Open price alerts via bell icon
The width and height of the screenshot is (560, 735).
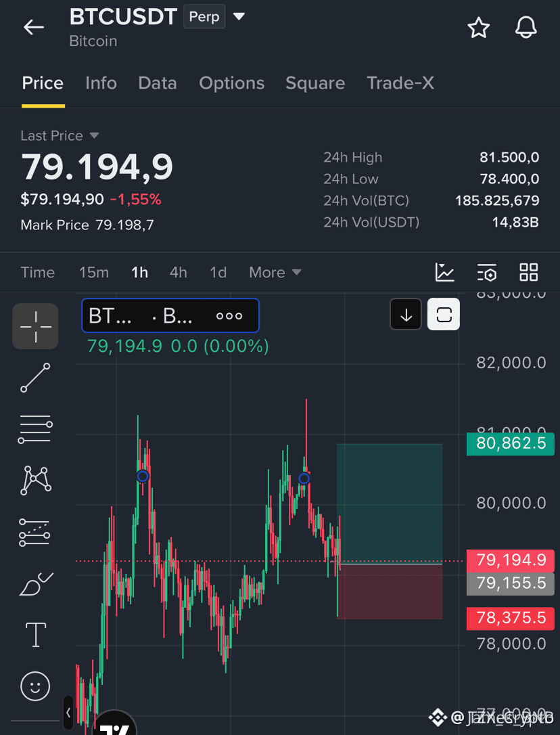coord(526,27)
